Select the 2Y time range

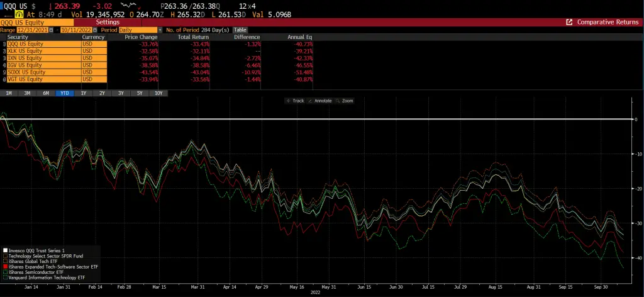pos(103,93)
